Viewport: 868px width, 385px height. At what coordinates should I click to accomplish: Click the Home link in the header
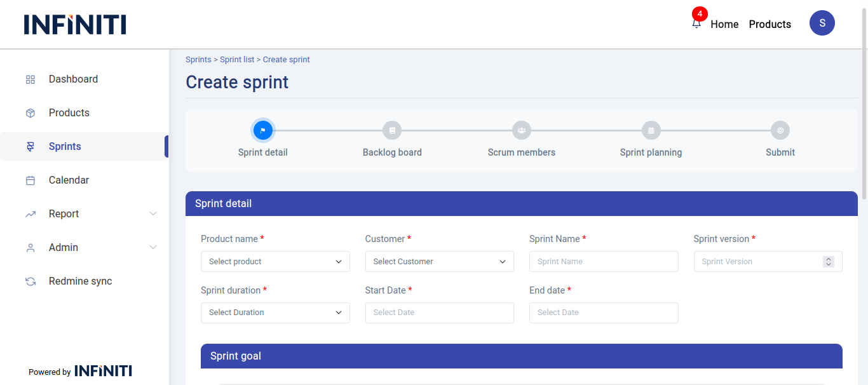pyautogui.click(x=724, y=24)
